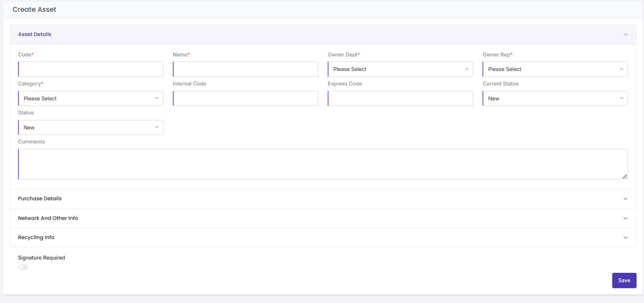Click the Recycling Info section title
644x303 pixels.
pos(36,238)
